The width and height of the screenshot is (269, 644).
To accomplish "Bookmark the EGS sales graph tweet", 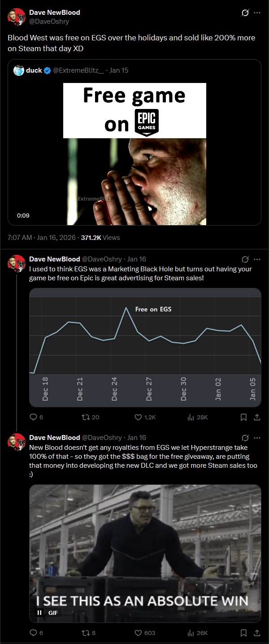I will click(243, 417).
